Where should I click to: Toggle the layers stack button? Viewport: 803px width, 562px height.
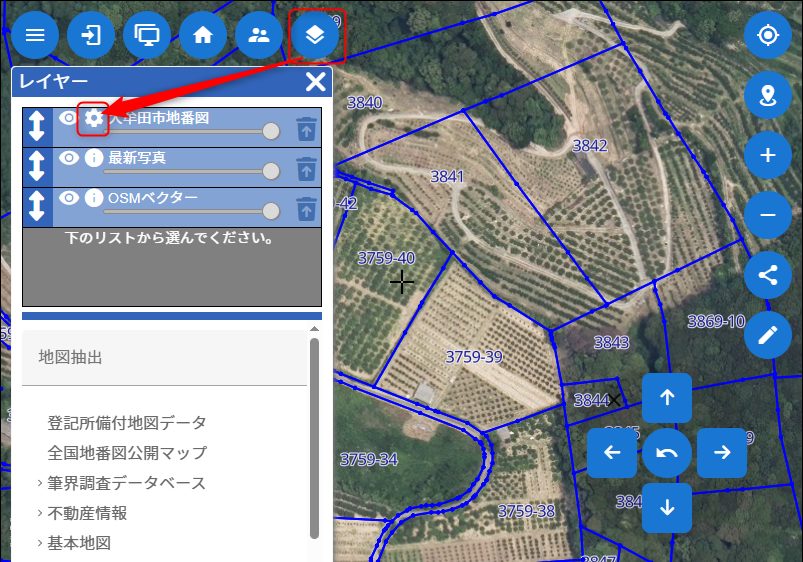pos(314,35)
